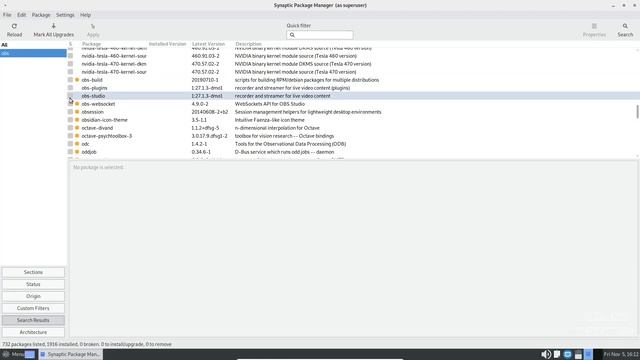The height and width of the screenshot is (360, 640).
Task: Select the nvidia-tesla-470-kernel-sour package row
Action: point(353,72)
